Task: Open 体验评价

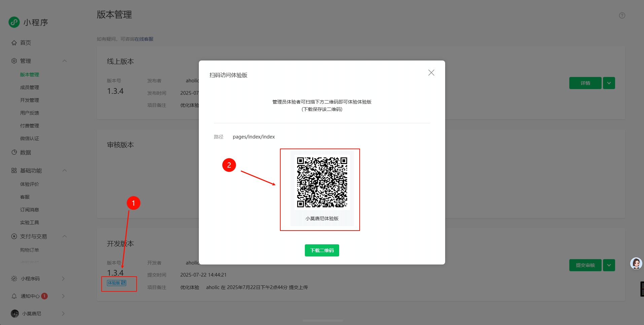Action: click(30, 184)
